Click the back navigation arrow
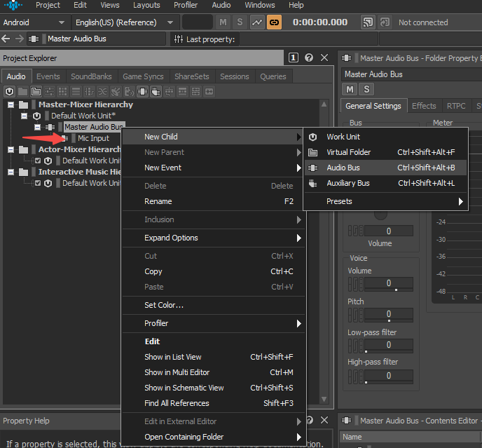 click(x=6, y=39)
